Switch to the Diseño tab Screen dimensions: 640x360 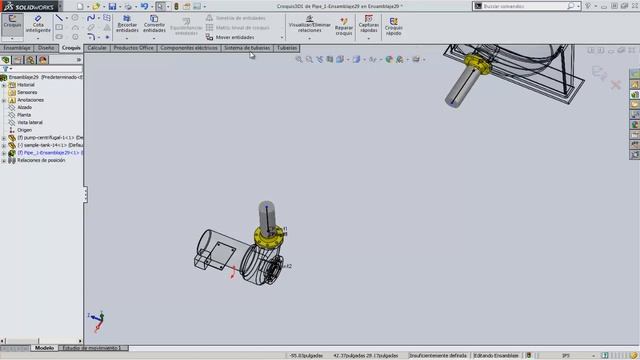(x=46, y=48)
